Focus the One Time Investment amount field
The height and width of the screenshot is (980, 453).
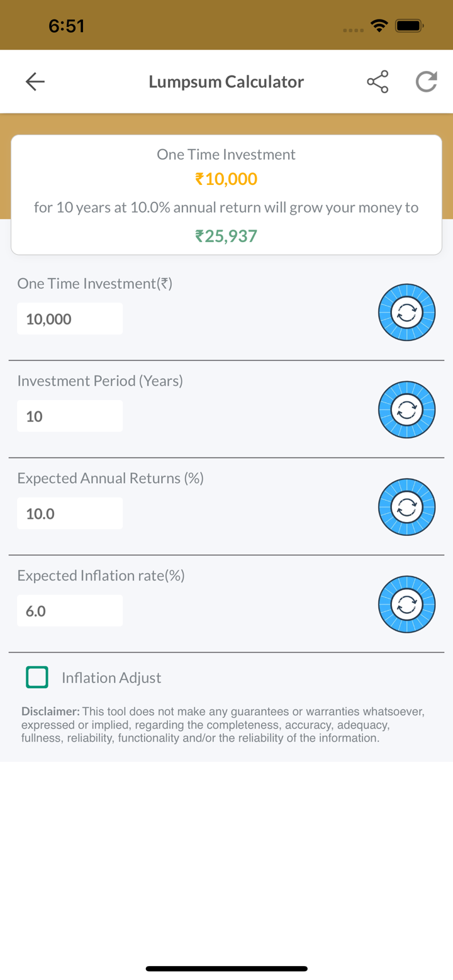click(70, 319)
